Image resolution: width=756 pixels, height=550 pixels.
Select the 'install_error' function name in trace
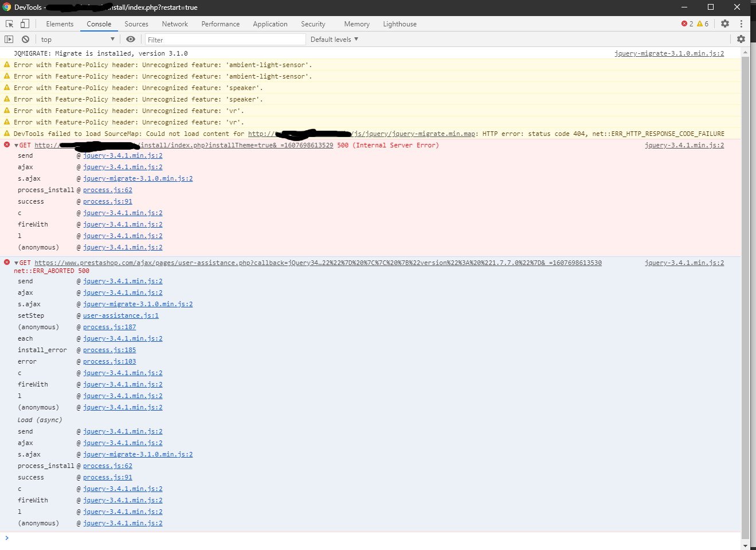point(42,350)
